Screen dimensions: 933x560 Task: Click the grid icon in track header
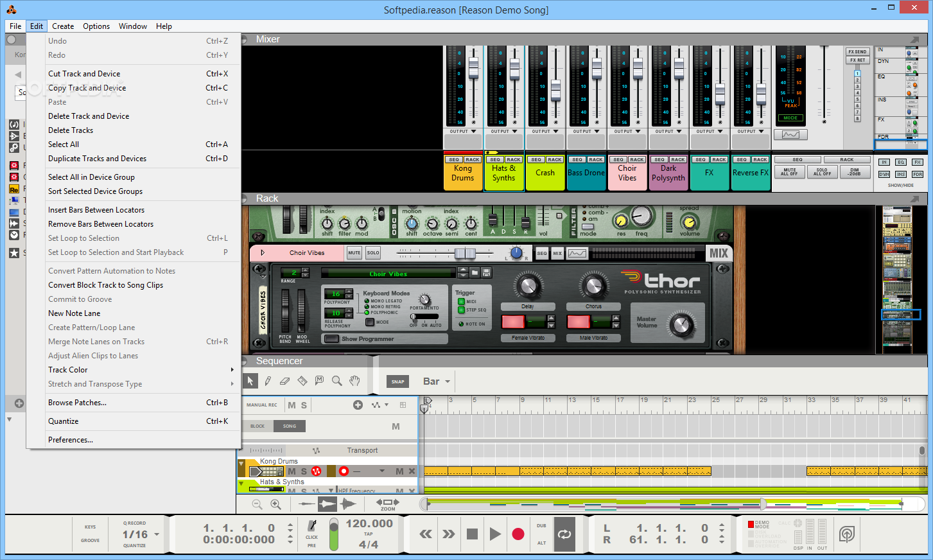click(x=403, y=405)
